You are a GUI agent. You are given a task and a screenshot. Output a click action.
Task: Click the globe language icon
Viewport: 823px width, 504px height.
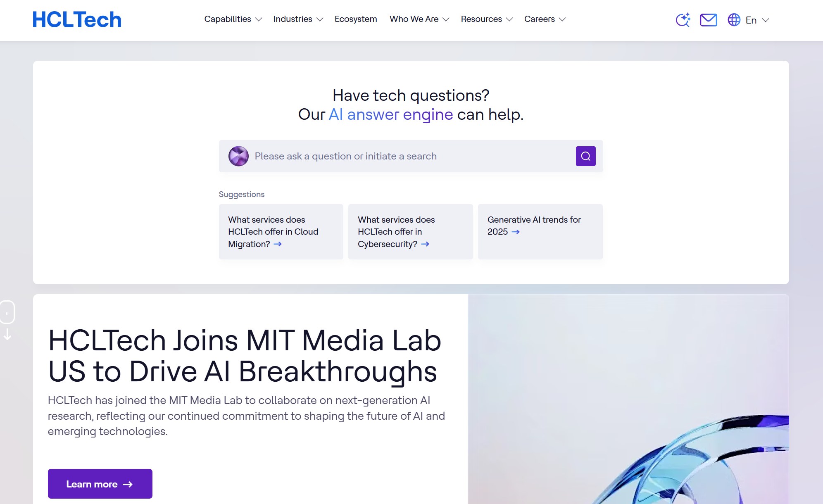734,20
